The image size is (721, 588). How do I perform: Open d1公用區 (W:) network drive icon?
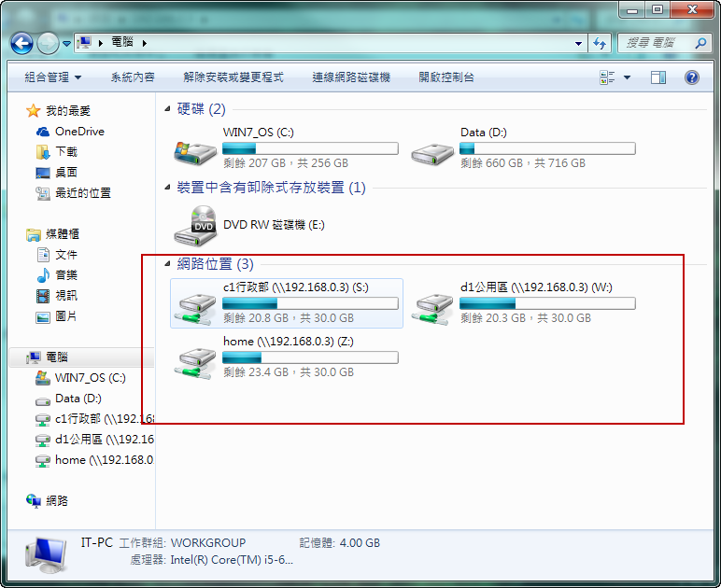coord(431,305)
